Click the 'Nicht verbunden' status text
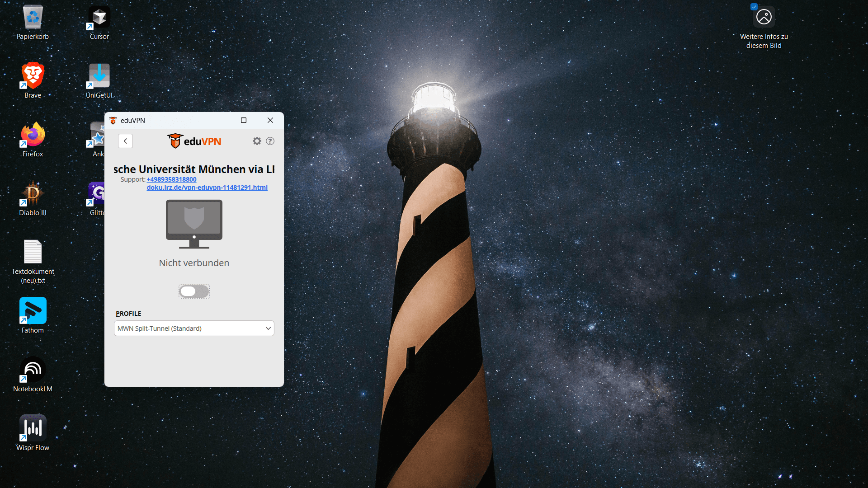Image resolution: width=868 pixels, height=488 pixels. tap(194, 263)
